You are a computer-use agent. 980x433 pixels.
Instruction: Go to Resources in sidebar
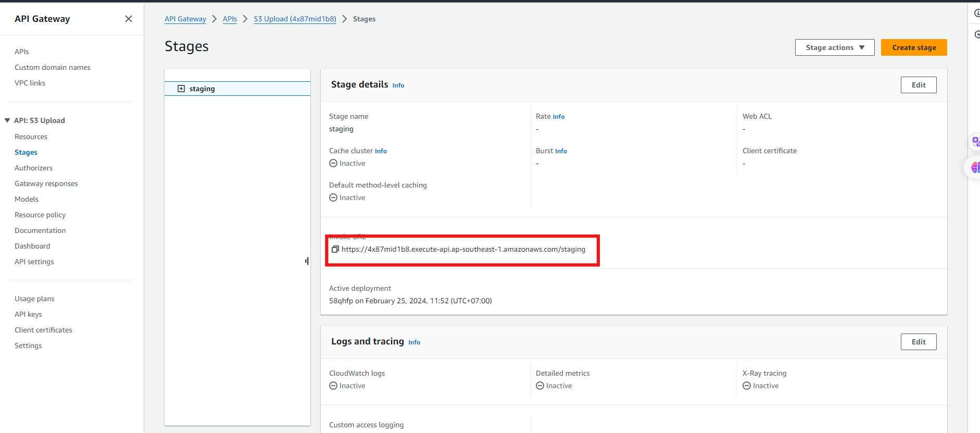pos(31,137)
